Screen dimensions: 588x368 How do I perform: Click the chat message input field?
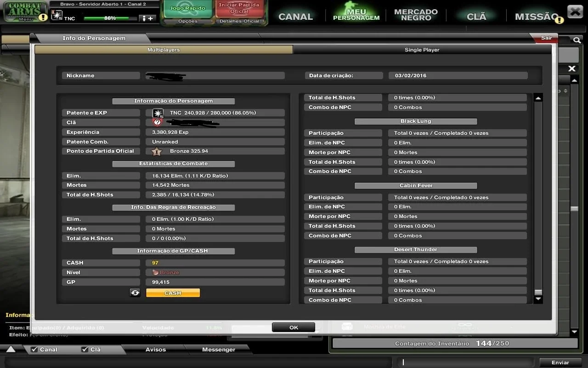[466, 362]
